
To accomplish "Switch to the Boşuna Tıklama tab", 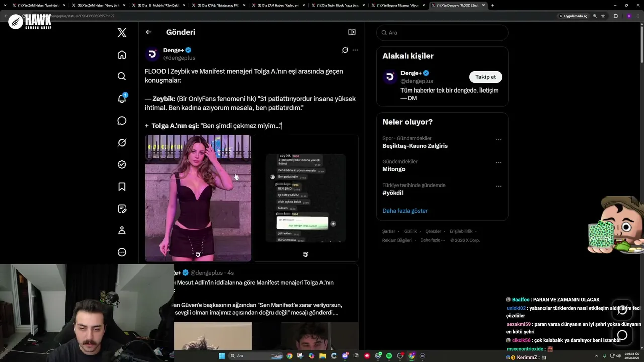I will click(397, 5).
